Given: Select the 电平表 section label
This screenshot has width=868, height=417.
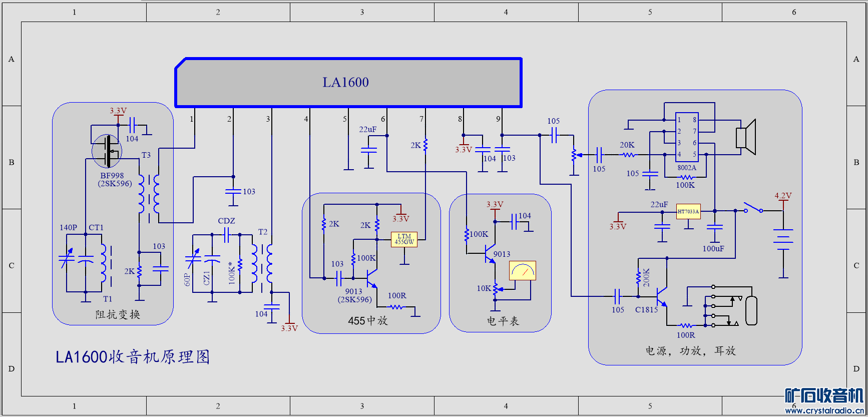Looking at the screenshot, I should tap(503, 321).
